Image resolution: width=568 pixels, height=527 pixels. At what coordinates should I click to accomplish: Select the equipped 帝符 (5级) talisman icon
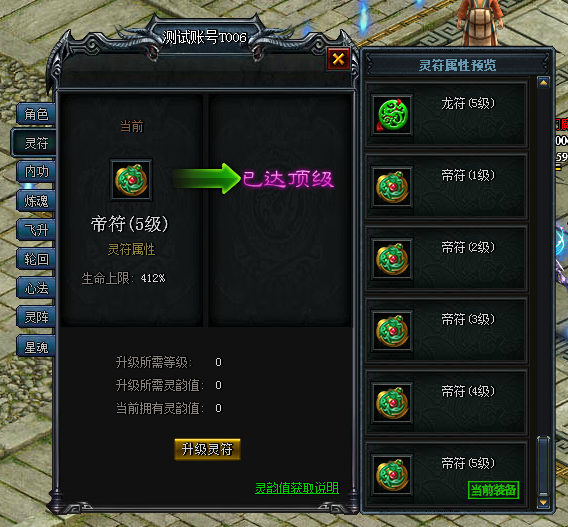(x=392, y=475)
